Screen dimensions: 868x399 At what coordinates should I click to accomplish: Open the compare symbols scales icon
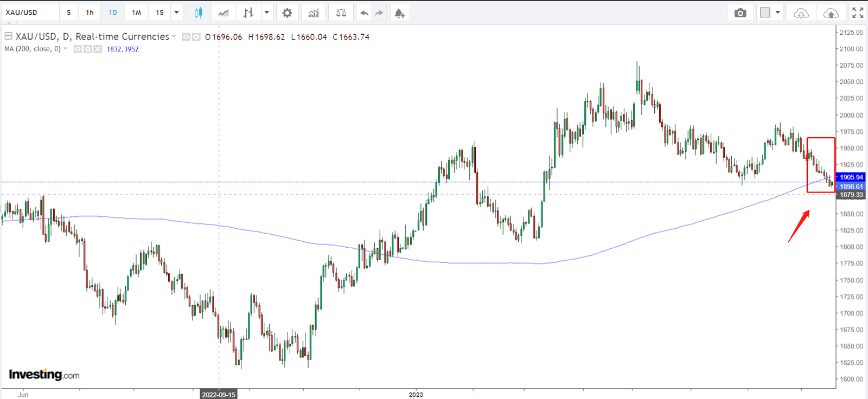point(341,12)
